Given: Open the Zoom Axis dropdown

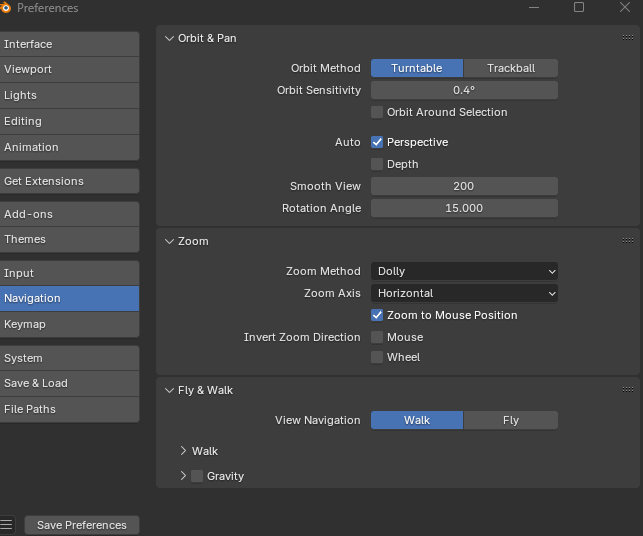Looking at the screenshot, I should [464, 293].
